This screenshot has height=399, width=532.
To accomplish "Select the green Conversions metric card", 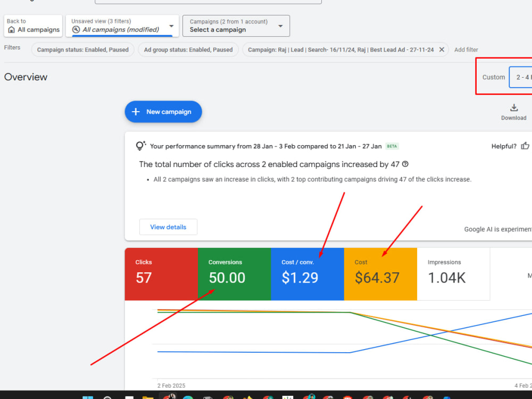I will coord(235,274).
